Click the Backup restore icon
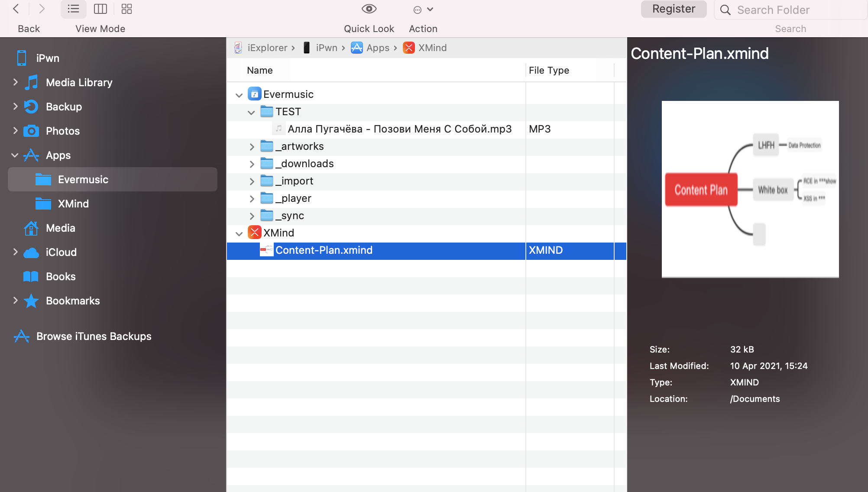 click(31, 107)
